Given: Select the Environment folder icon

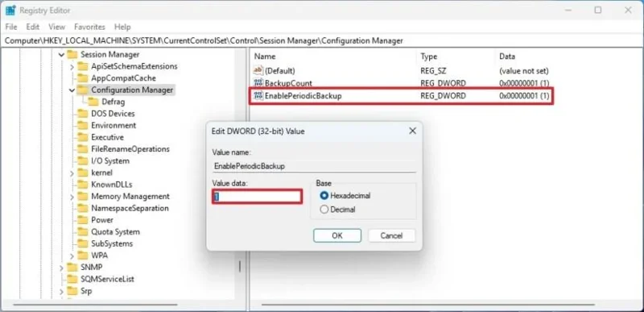Looking at the screenshot, I should tap(83, 126).
